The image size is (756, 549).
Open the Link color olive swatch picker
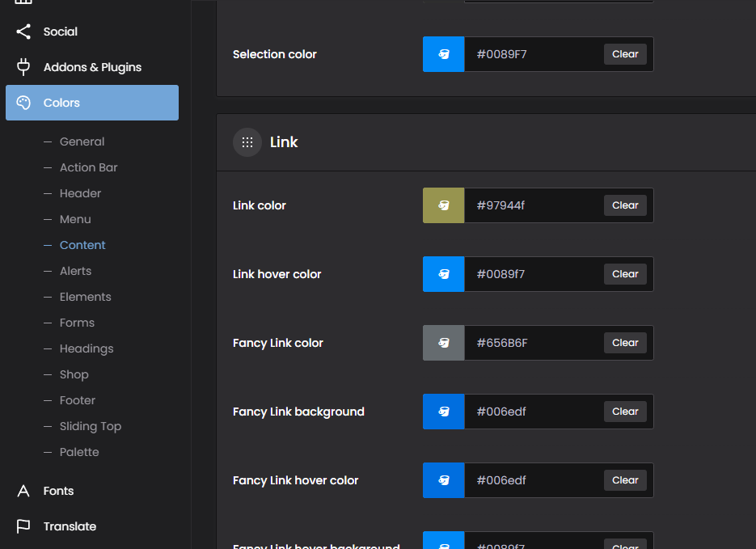click(x=443, y=205)
